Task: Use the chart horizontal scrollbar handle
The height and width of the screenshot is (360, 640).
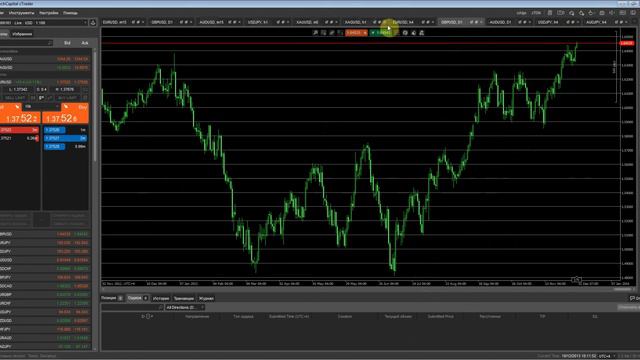Action: click(x=622, y=289)
